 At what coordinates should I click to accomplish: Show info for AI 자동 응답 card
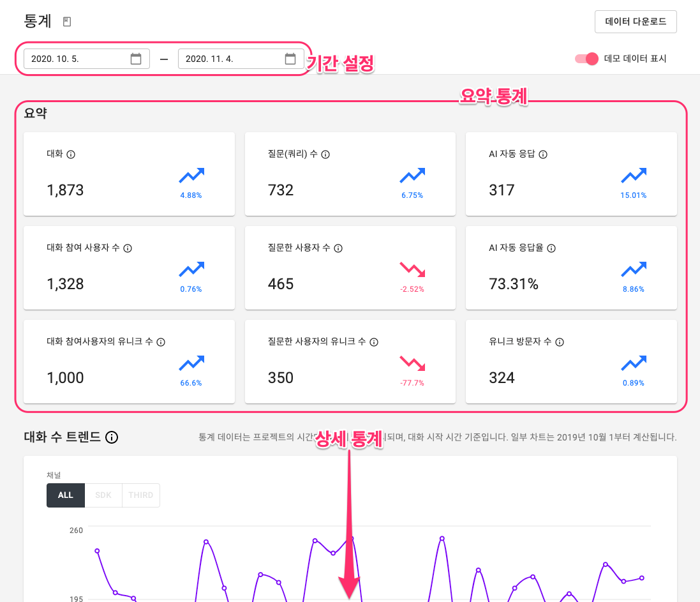[543, 154]
